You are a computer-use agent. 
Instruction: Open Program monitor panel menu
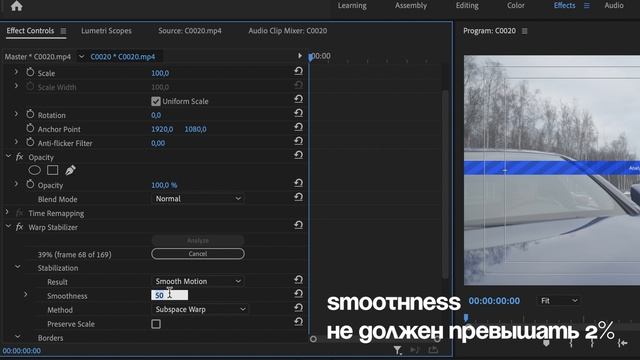[x=524, y=31]
